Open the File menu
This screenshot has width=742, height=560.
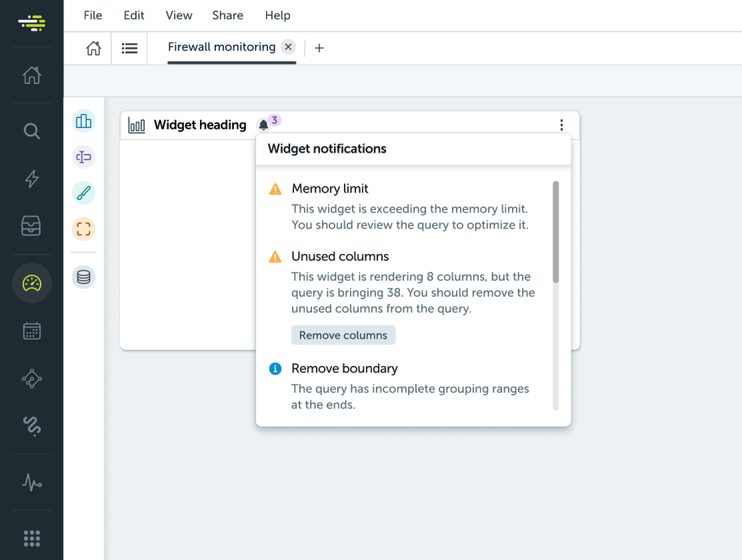(93, 15)
